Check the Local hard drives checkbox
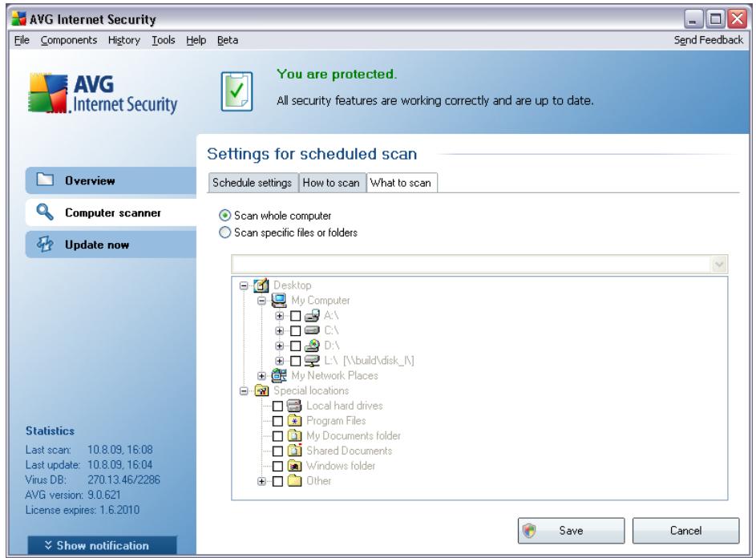 coord(277,406)
